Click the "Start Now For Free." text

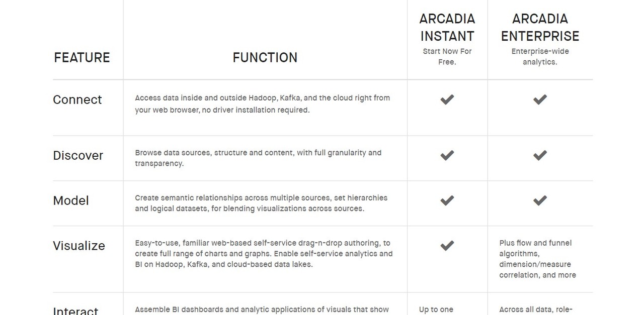pos(447,57)
